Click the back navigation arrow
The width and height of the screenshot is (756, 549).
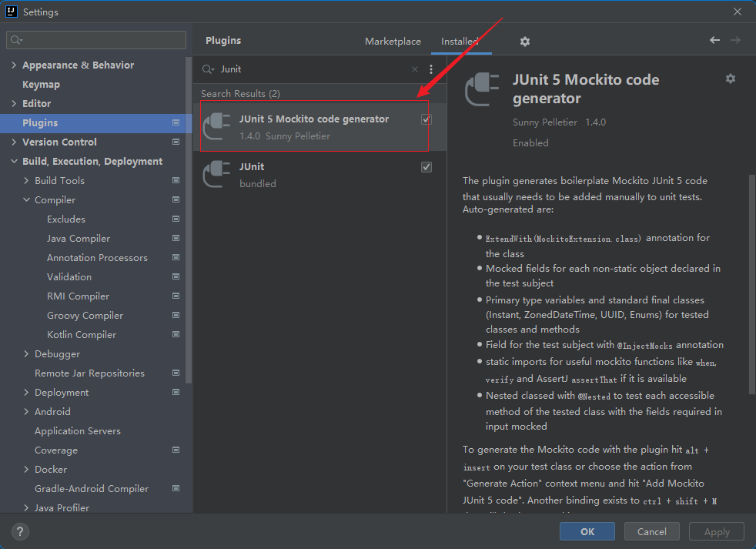(x=714, y=40)
